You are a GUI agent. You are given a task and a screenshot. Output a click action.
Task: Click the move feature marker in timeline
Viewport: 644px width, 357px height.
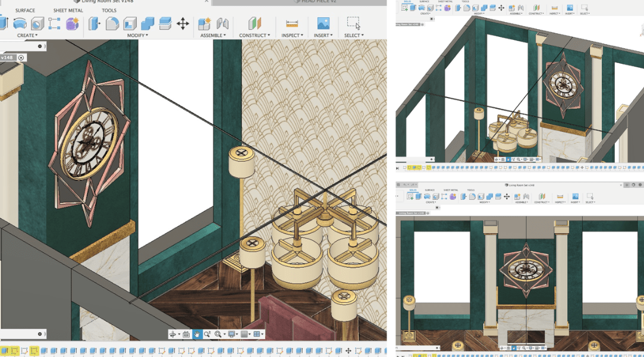pyautogui.click(x=348, y=351)
